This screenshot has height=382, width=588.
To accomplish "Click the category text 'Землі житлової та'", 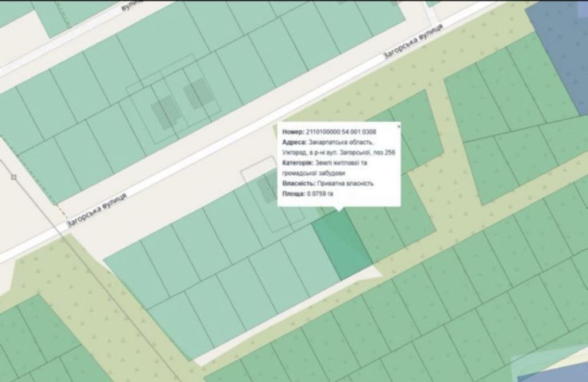I will tap(341, 163).
